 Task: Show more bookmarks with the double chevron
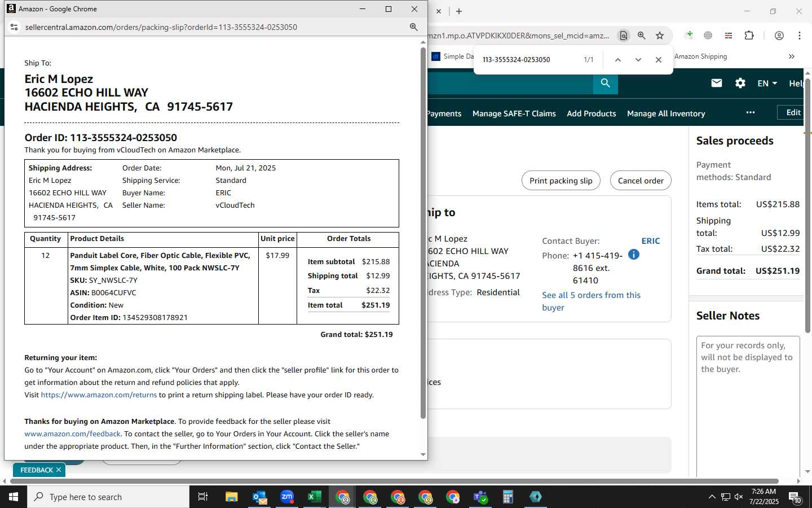pos(792,56)
